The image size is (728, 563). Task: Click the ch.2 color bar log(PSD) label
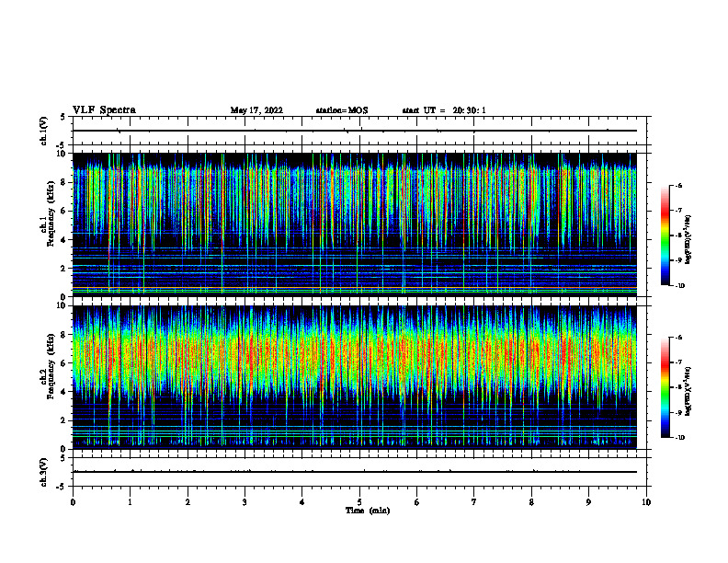[x=688, y=392]
